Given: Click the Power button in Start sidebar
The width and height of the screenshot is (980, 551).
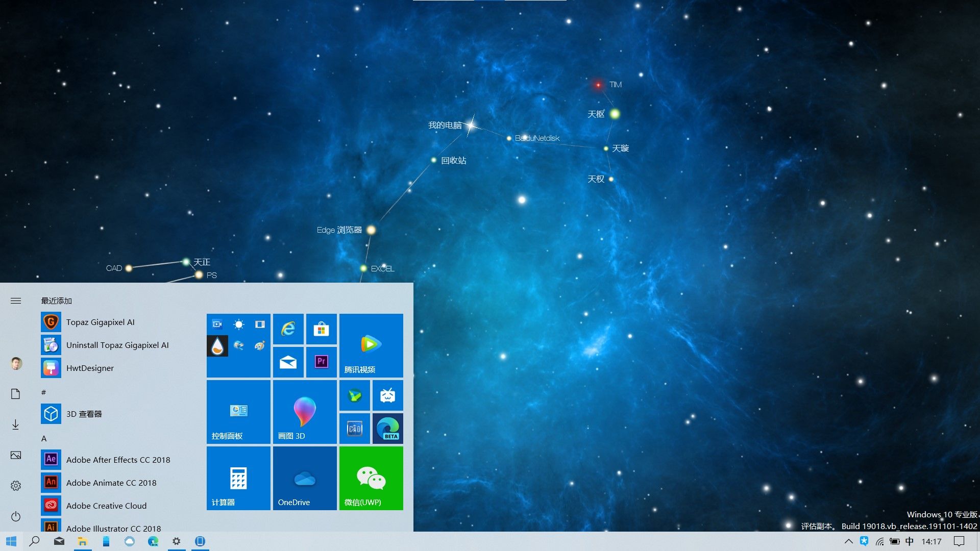Looking at the screenshot, I should 16,516.
